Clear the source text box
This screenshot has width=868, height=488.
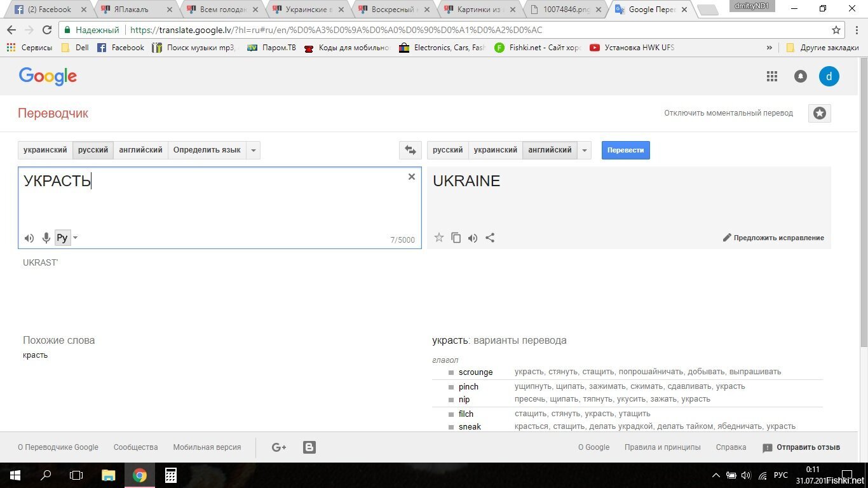click(x=411, y=177)
